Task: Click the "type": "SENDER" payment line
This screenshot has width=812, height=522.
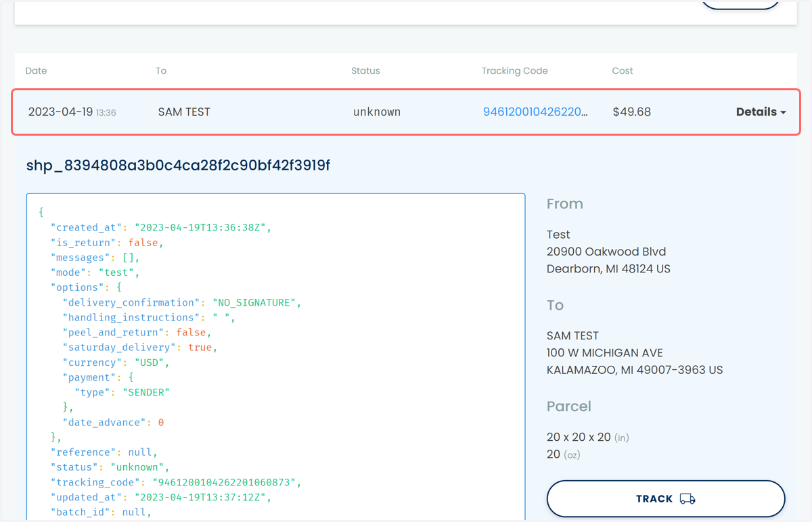Action: tap(122, 392)
